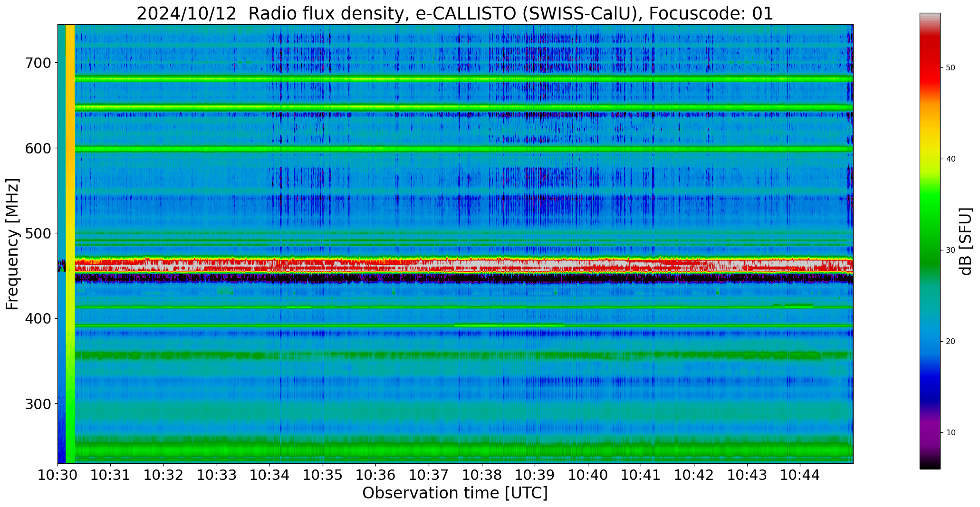Click the 'Frequency [MHz]' axis label

[x=12, y=244]
